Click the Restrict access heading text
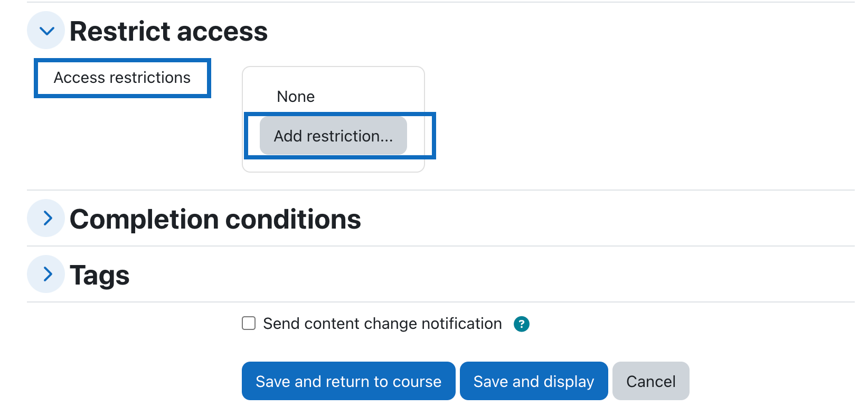The image size is (868, 416). 168,31
